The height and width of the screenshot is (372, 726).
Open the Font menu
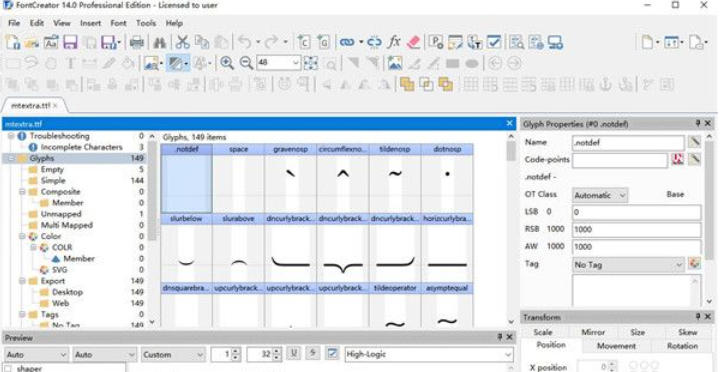(118, 23)
